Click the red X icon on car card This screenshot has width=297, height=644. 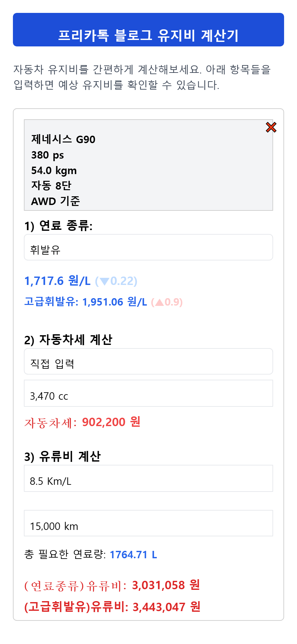[271, 127]
